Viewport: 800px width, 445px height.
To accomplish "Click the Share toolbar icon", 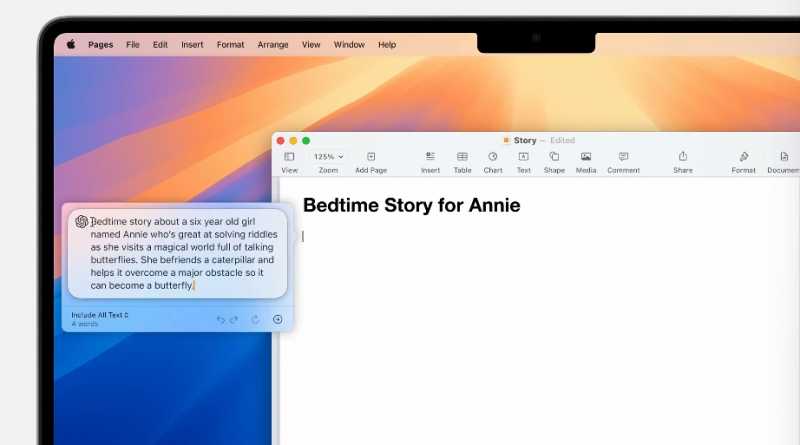I will (683, 156).
